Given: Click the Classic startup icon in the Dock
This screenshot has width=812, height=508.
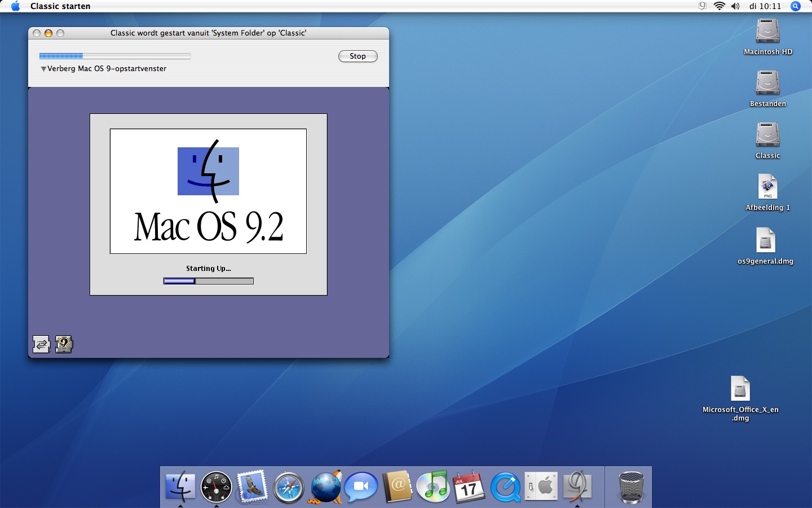Looking at the screenshot, I should [577, 487].
